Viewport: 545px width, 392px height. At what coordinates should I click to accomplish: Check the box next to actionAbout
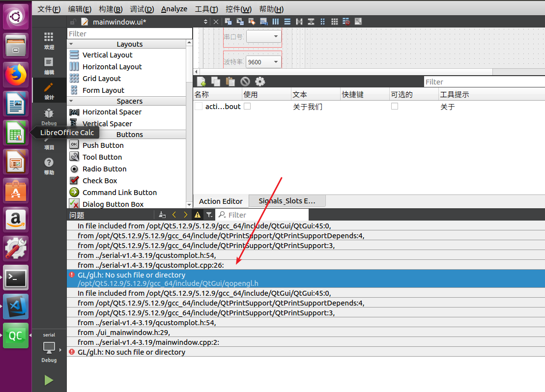tap(198, 105)
